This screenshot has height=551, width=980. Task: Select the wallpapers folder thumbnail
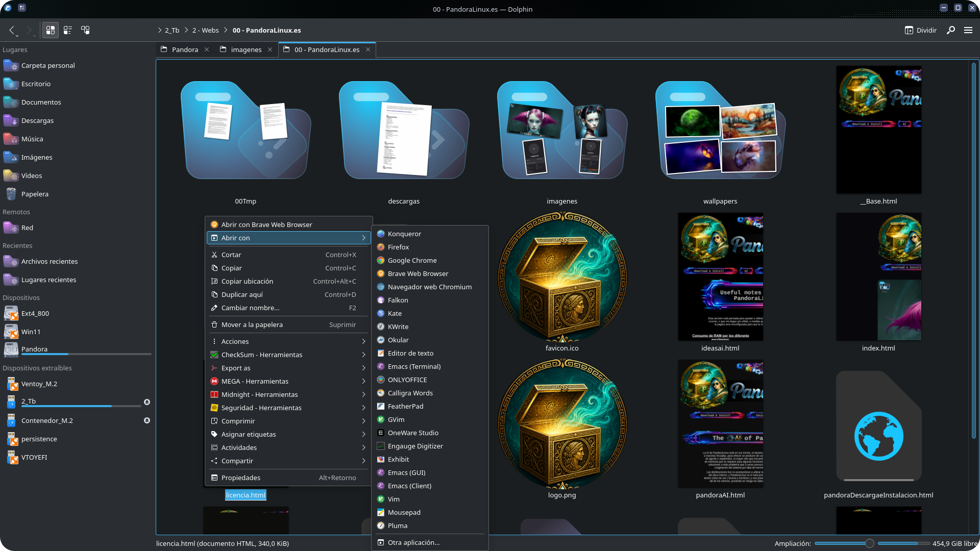(720, 130)
